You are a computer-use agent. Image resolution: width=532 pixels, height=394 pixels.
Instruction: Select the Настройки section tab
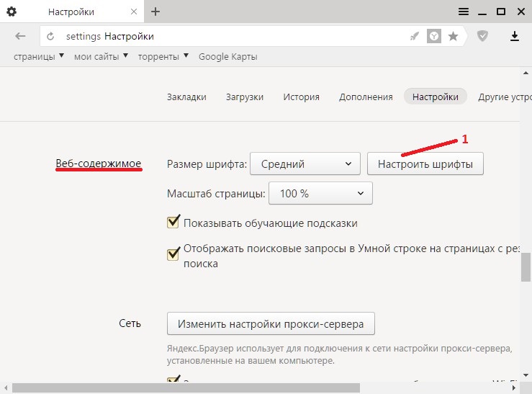coord(436,97)
